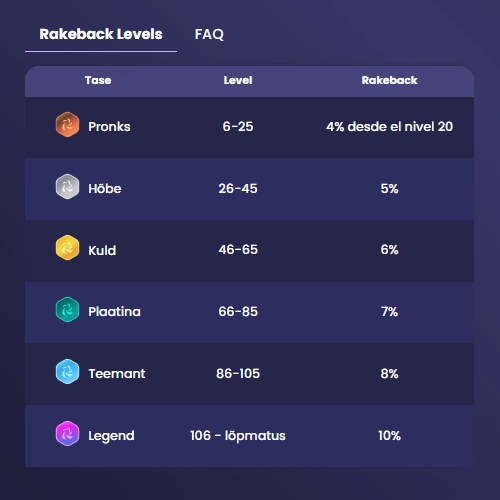
Task: Click the bronze Pronks badge icon
Action: 67,125
